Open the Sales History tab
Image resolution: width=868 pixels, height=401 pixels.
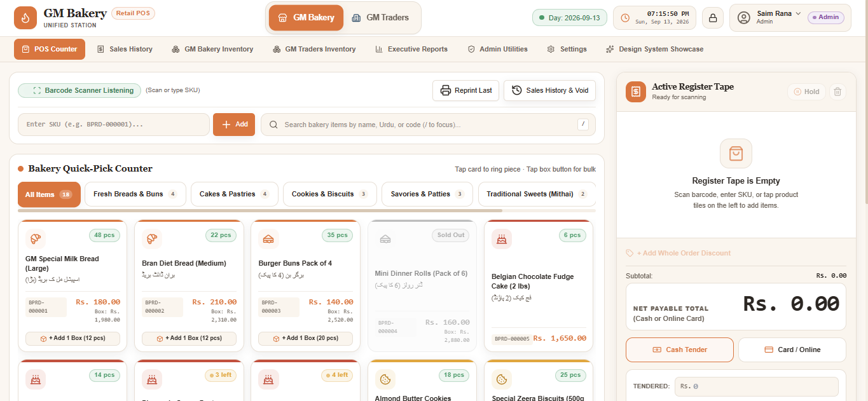coord(125,49)
